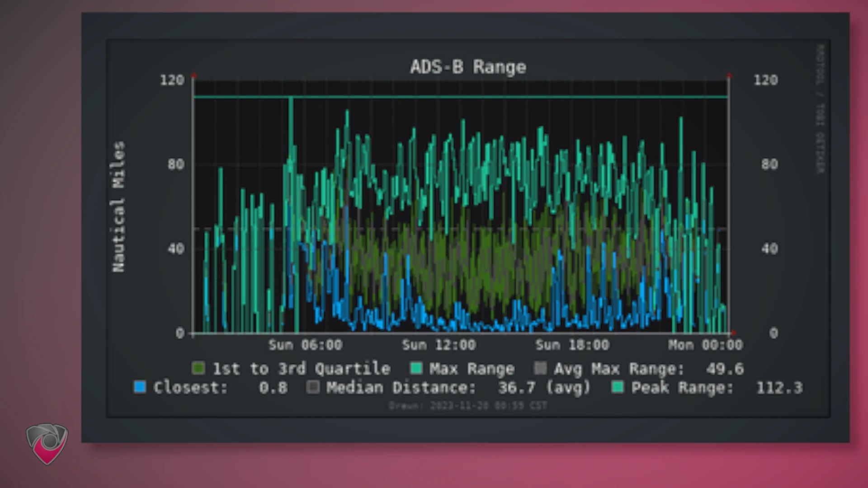Click the Peak Range value 112.3
Image resolution: width=868 pixels, height=488 pixels.
point(779,387)
